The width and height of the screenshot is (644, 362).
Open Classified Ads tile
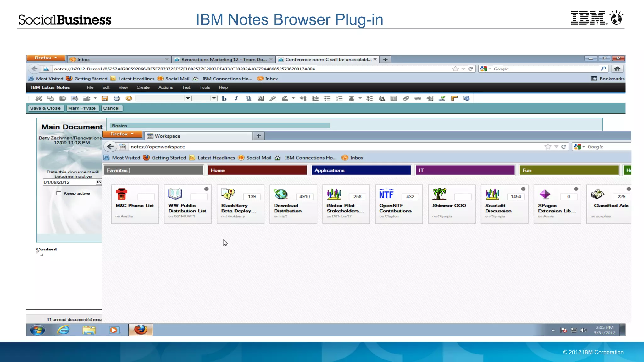pyautogui.click(x=609, y=204)
